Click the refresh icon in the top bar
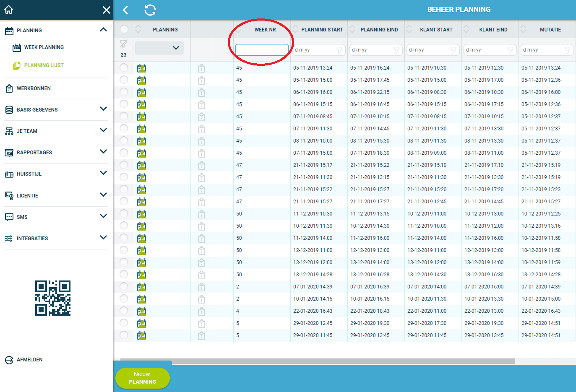Image resolution: width=576 pixels, height=392 pixels. pos(150,10)
